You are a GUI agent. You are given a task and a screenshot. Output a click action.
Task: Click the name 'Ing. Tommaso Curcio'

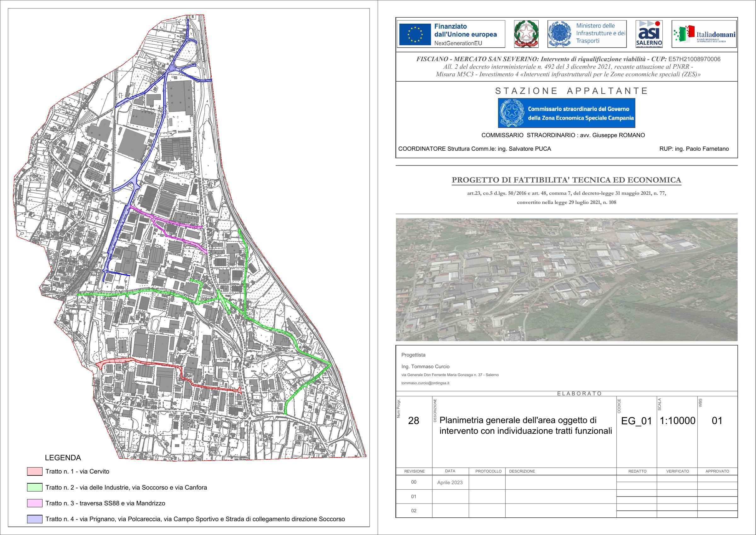coord(425,367)
